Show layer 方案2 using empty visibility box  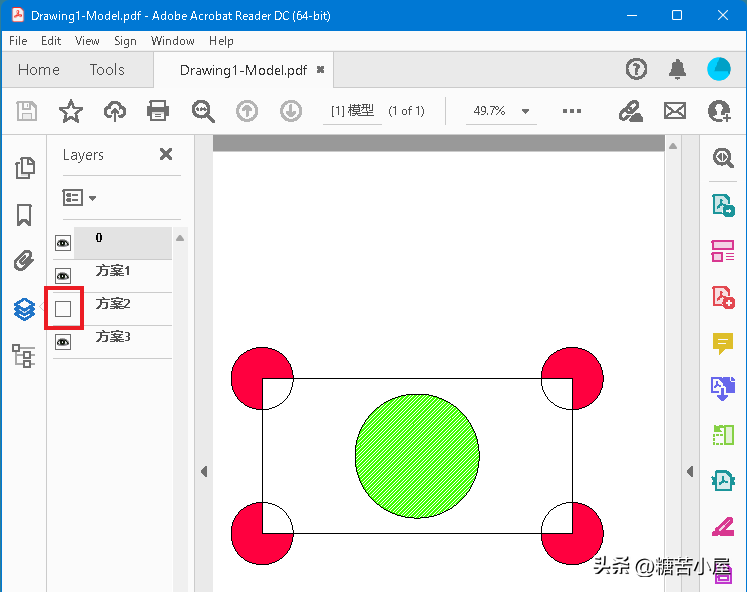(x=63, y=309)
